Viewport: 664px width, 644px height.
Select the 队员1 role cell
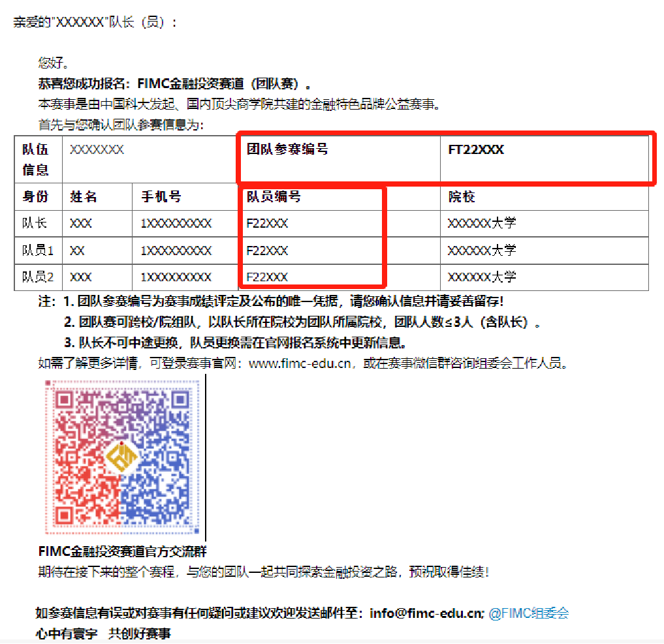(x=38, y=251)
